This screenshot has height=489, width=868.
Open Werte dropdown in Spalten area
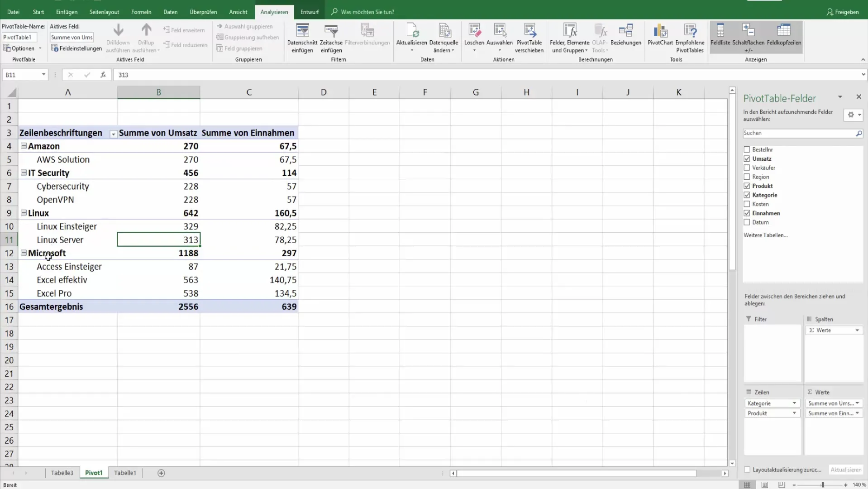(x=857, y=331)
